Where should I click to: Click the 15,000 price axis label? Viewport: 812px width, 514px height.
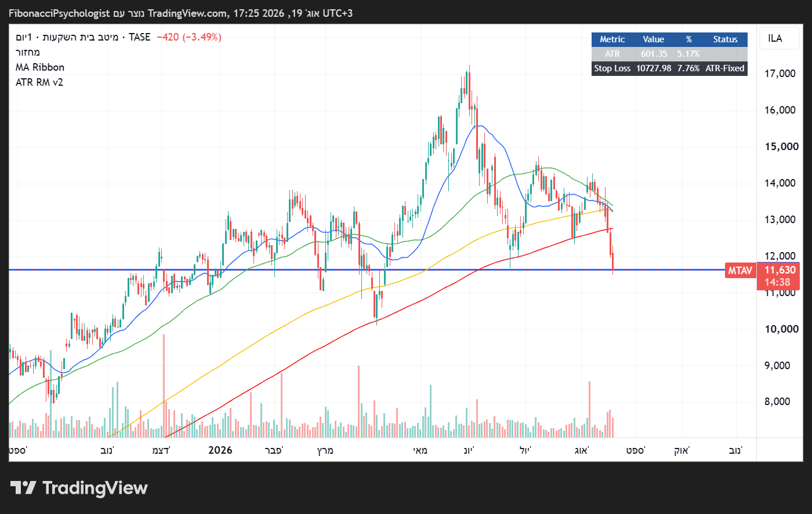[781, 147]
